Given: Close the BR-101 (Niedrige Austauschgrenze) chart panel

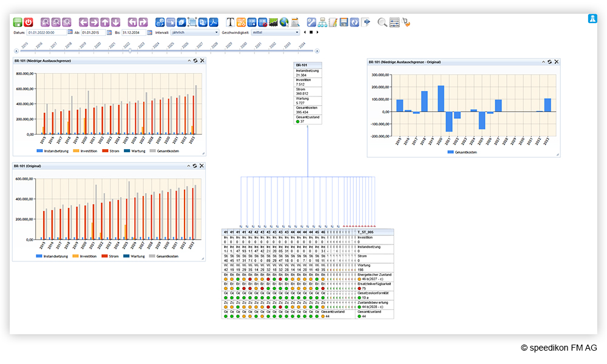Looking at the screenshot, I should pyautogui.click(x=202, y=61).
